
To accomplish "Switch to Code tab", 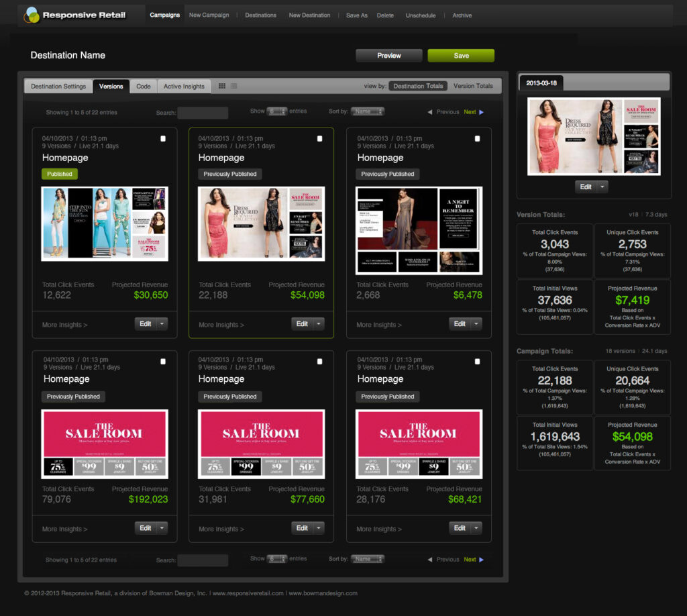I will pos(144,87).
